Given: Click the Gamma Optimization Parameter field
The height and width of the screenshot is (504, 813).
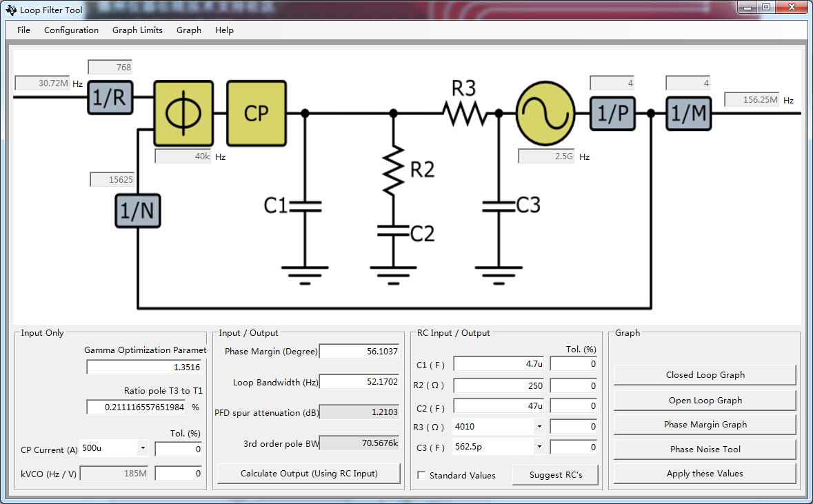Looking at the screenshot, I should [x=144, y=367].
